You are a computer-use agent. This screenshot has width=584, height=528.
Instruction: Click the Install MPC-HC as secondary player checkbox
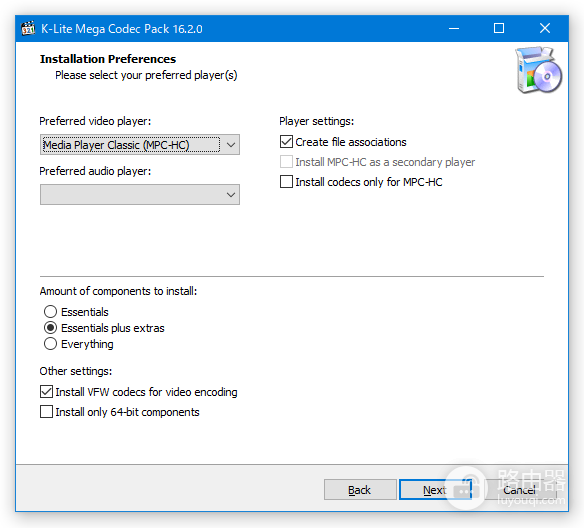[x=286, y=162]
